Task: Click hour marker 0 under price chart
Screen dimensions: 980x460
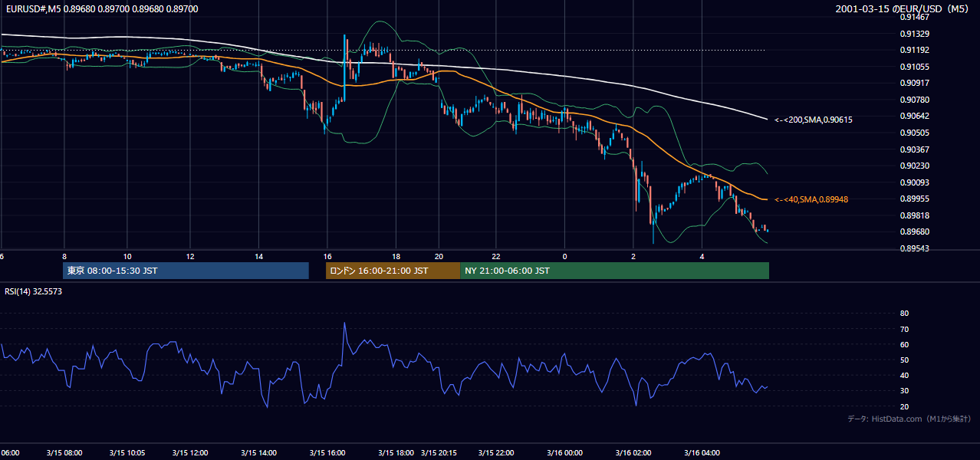Action: 565,256
